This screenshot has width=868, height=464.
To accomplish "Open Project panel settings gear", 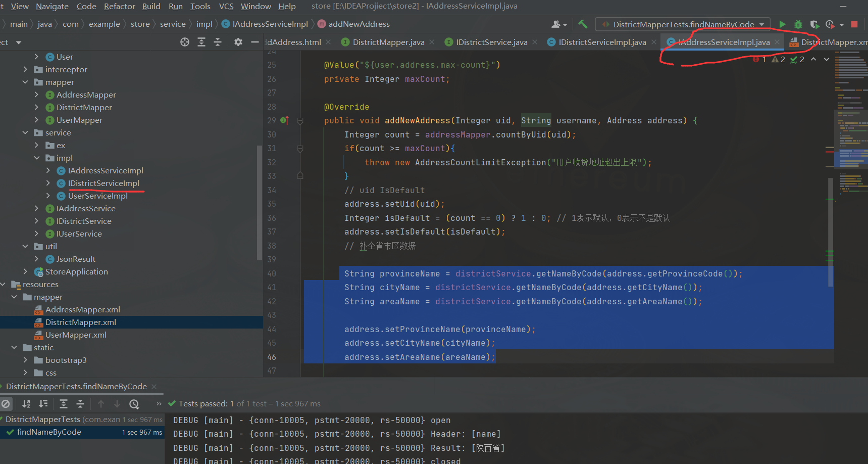I will tap(238, 42).
